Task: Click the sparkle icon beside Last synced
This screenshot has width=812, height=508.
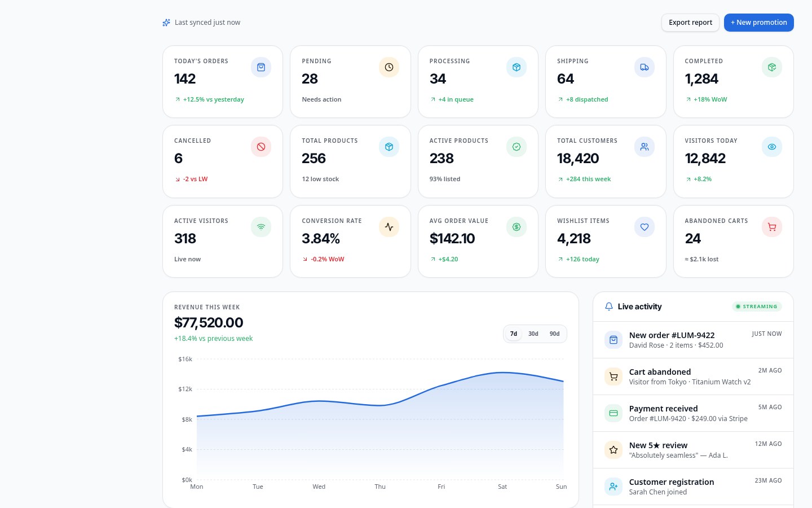Action: coord(166,23)
